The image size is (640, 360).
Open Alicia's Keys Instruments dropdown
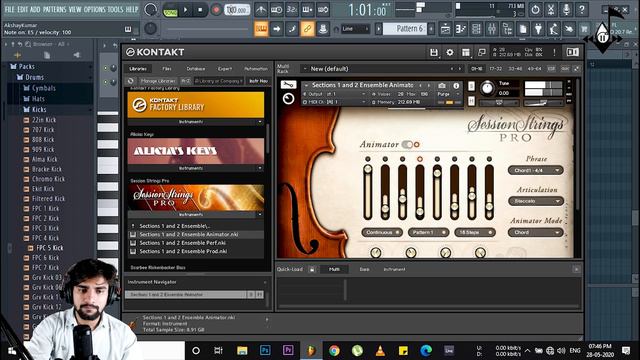(x=196, y=168)
